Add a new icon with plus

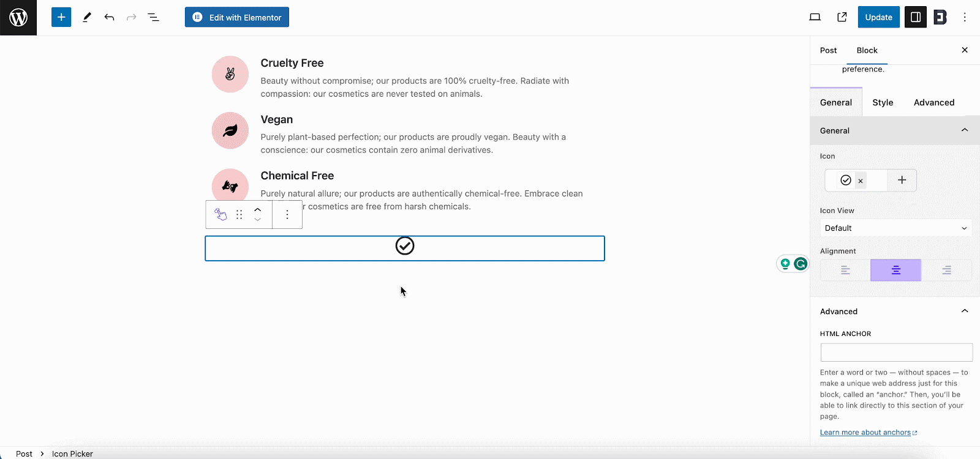tap(902, 180)
